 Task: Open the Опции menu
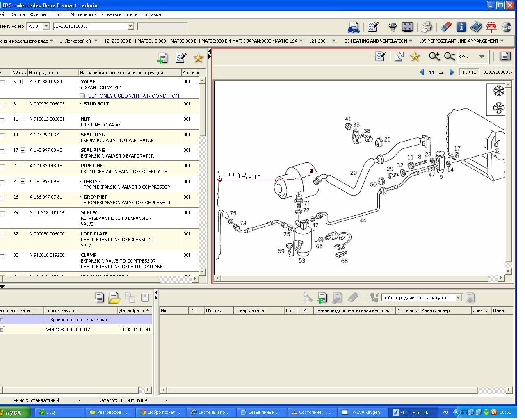[18, 14]
